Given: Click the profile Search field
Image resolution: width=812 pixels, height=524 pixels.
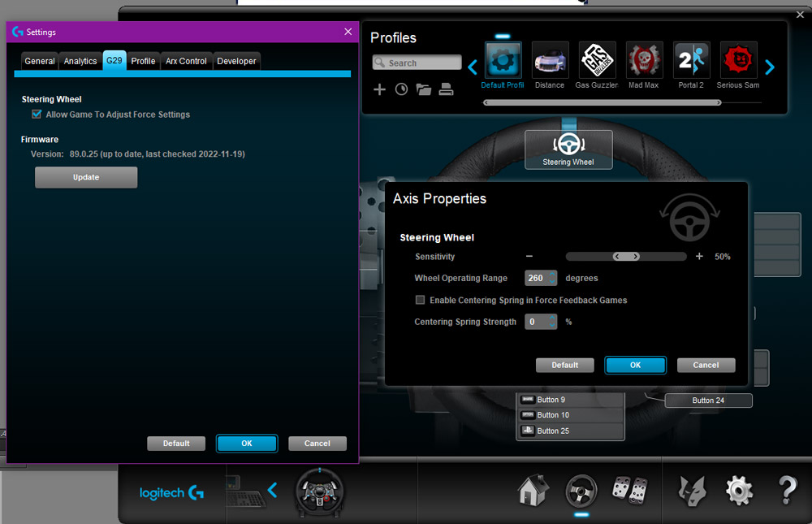Looking at the screenshot, I should (417, 63).
